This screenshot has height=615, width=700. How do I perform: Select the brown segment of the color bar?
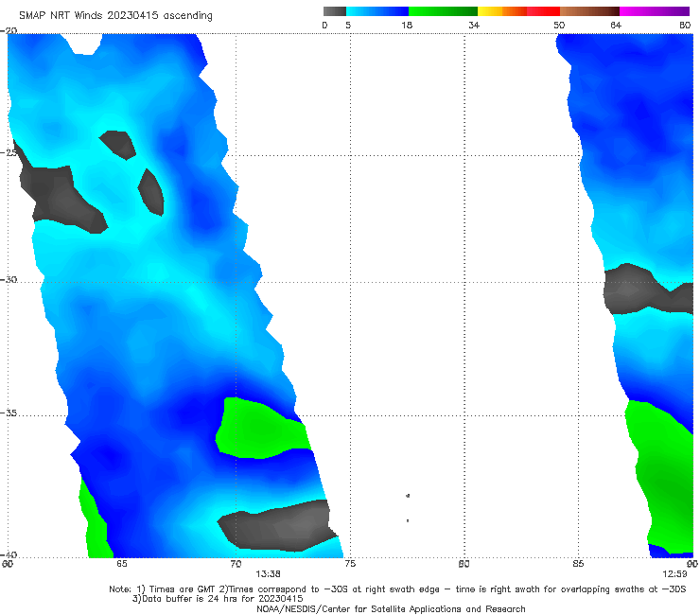(x=589, y=11)
